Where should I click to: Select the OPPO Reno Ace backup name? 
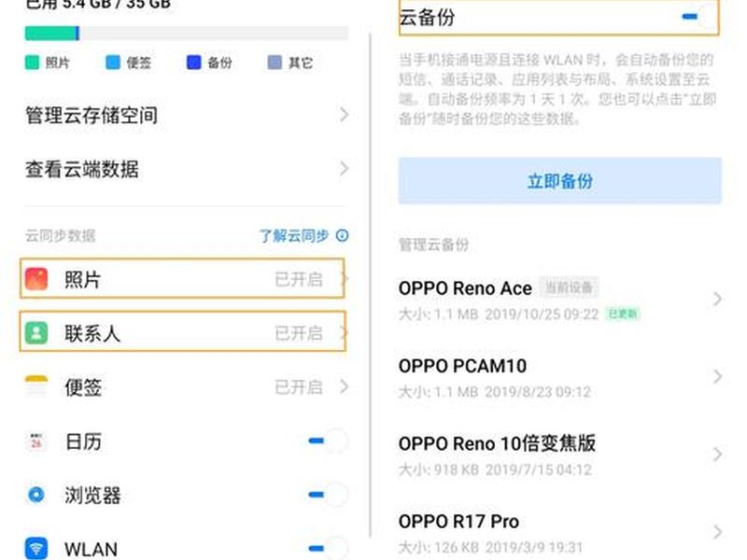(465, 288)
